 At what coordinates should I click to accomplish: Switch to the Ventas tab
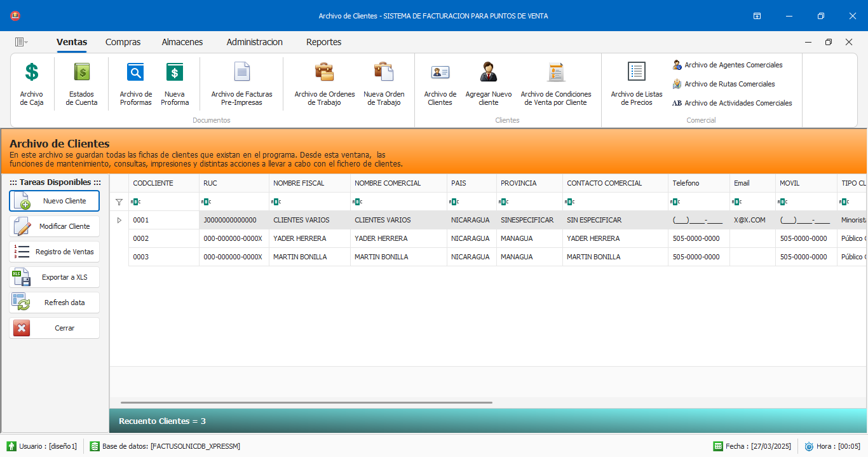click(72, 42)
